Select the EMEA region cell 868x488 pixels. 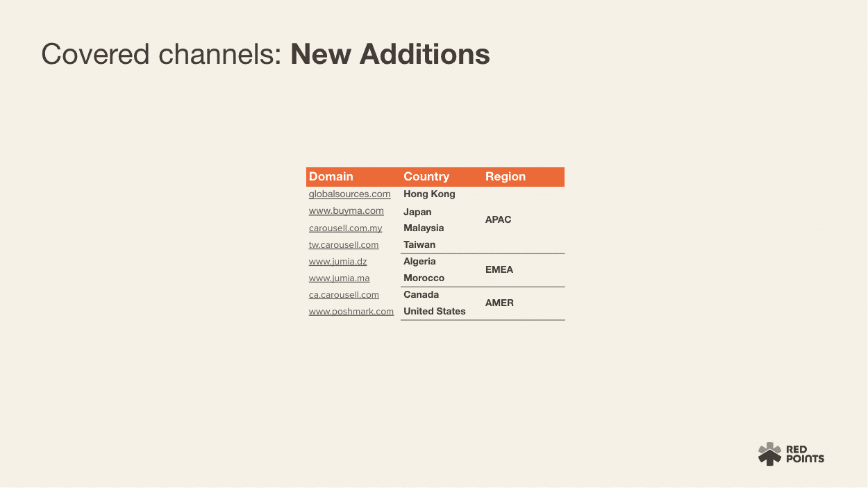[499, 270]
